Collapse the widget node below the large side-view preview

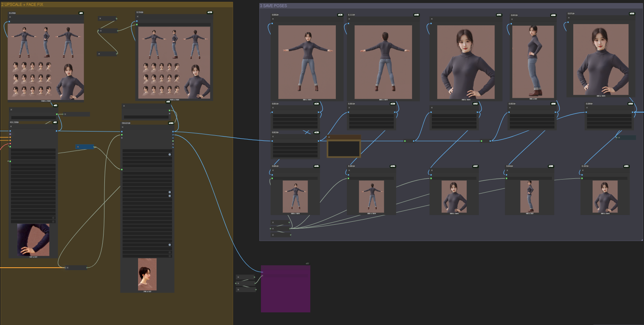510,107
